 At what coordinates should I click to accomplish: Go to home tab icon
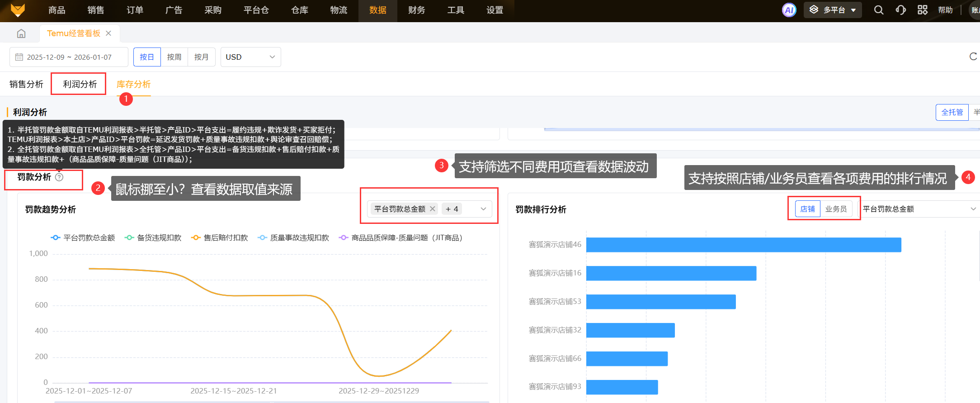pyautogui.click(x=21, y=33)
